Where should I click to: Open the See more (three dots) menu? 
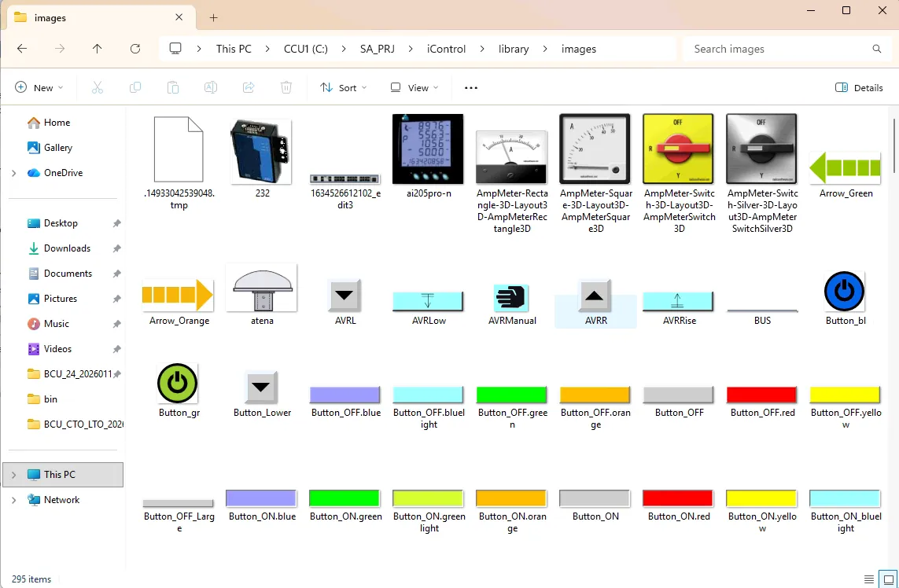click(470, 88)
